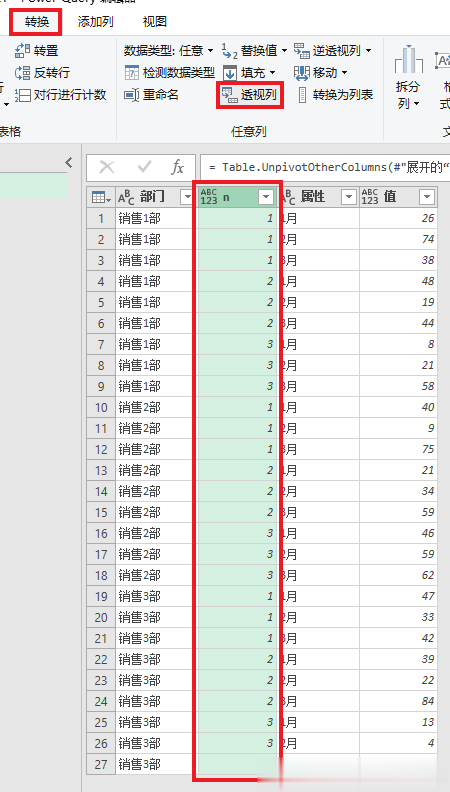
Task: Click the 转置 transpose button
Action: [37, 51]
